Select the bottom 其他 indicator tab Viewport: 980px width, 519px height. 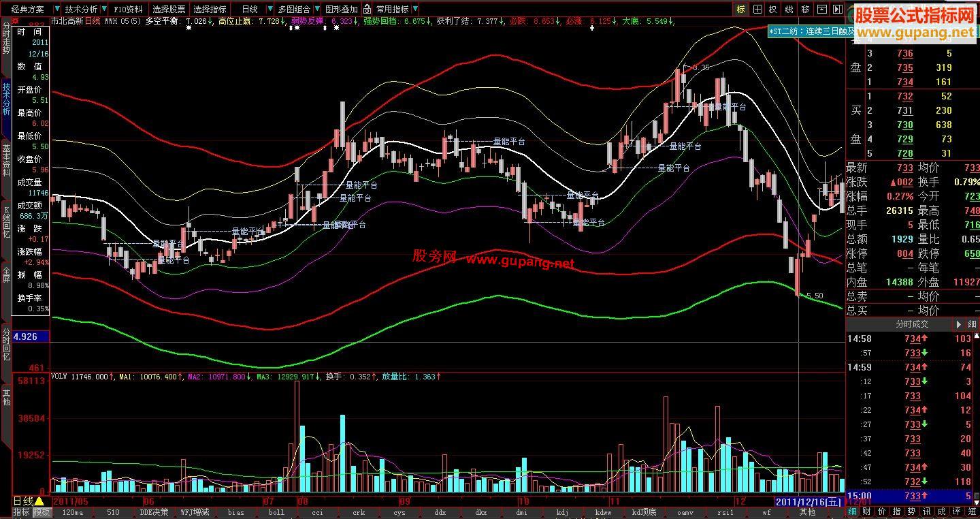pos(807,512)
